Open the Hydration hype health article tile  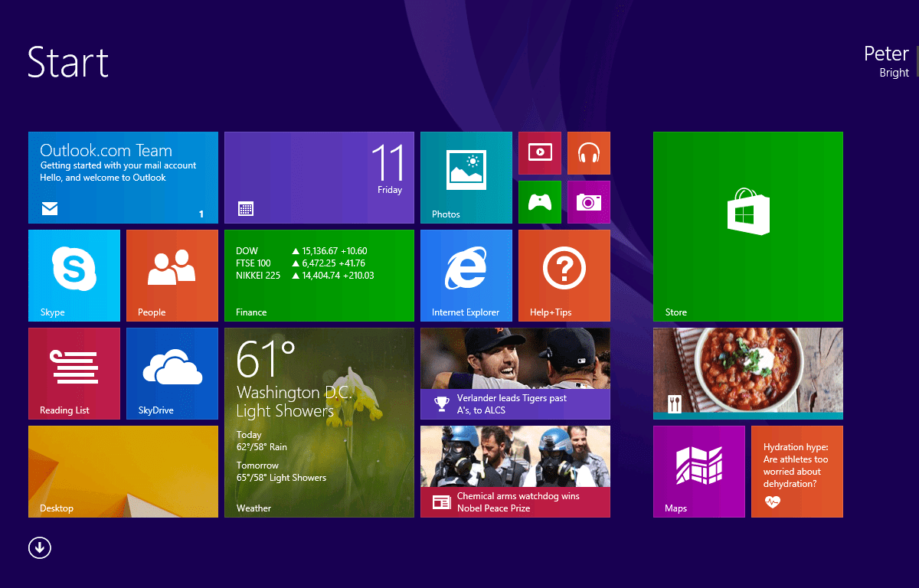[797, 472]
